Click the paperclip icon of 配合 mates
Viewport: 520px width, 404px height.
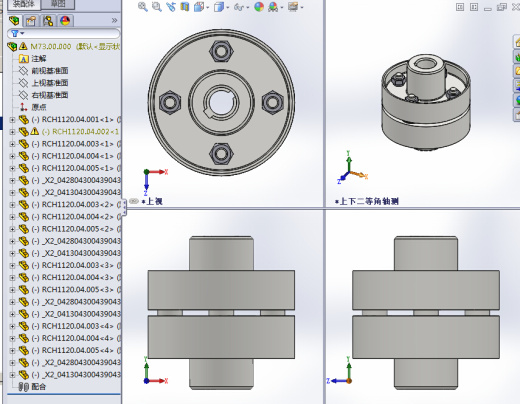(x=24, y=387)
